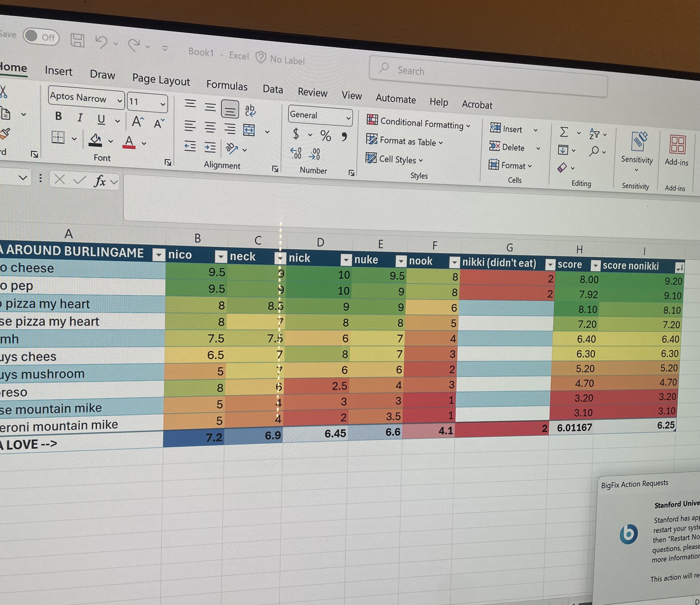Click the Sort & Filter icon
This screenshot has width=700, height=605.
point(594,134)
